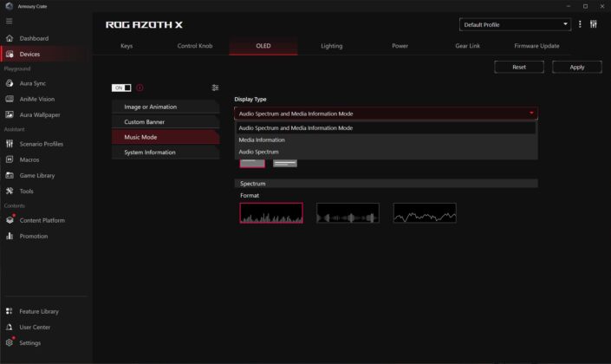
Task: Open Content Platform page
Action: click(42, 220)
